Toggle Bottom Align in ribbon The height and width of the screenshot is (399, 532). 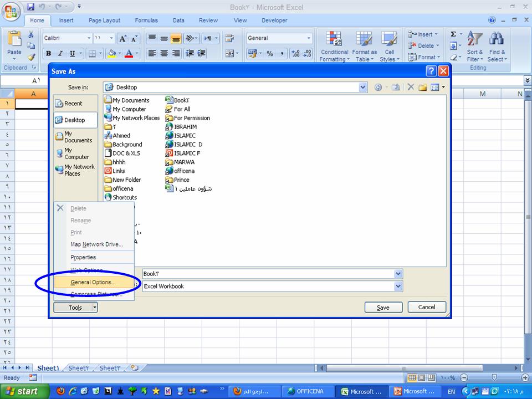pos(176,39)
